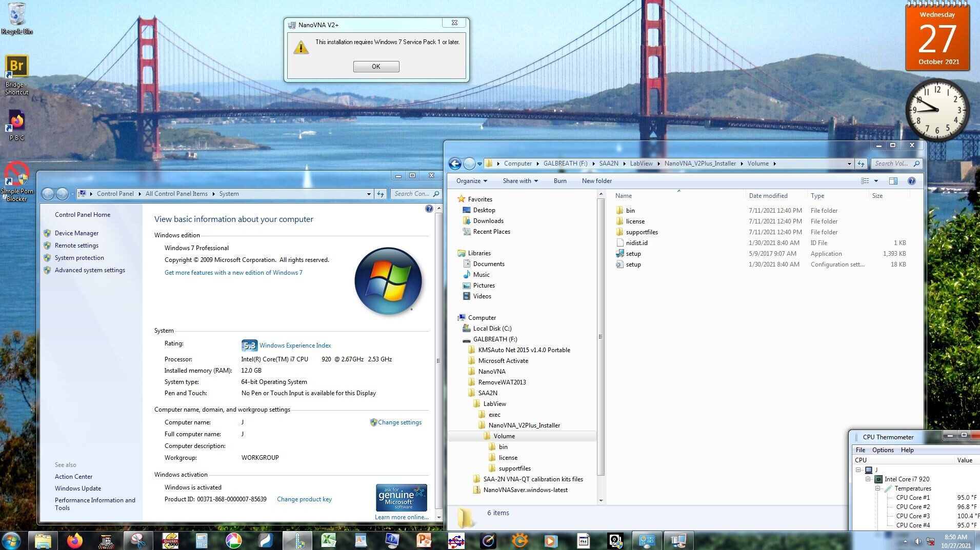Click P B C Firefox desktop shortcut
The width and height of the screenshot is (980, 550).
[x=16, y=125]
